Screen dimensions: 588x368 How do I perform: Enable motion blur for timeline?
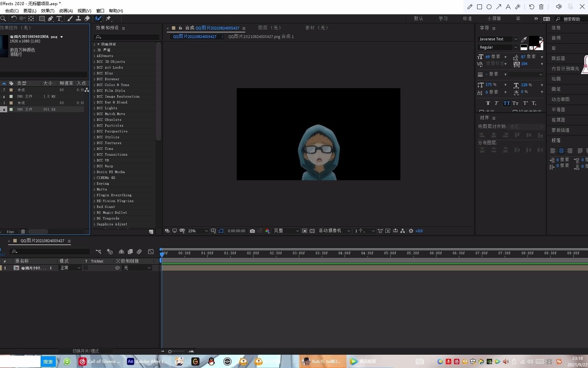(x=139, y=252)
